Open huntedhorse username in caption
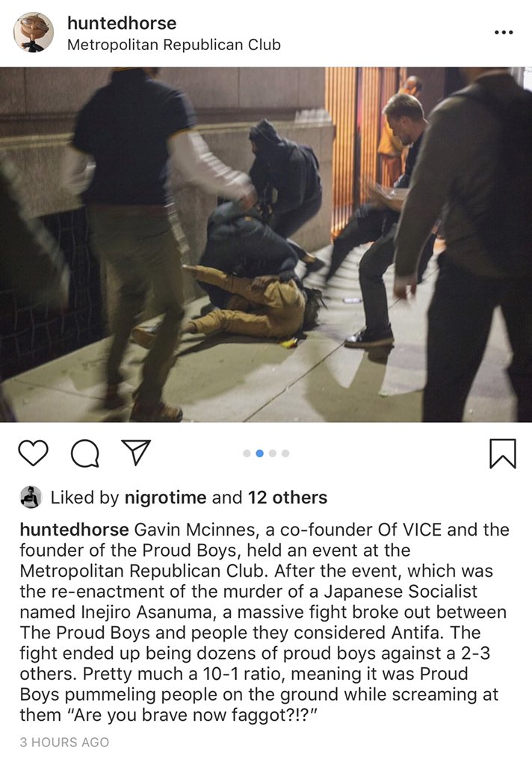 pos(74,530)
